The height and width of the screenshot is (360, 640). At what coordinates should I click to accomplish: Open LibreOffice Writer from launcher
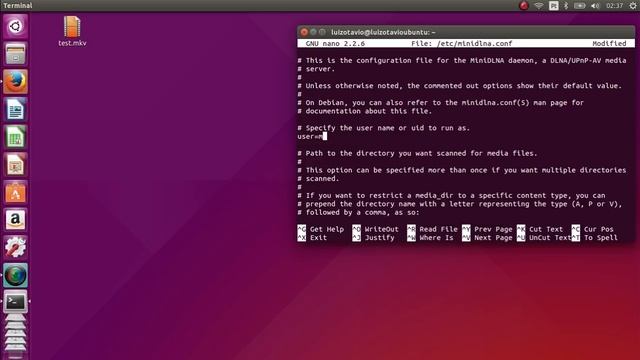(16, 109)
